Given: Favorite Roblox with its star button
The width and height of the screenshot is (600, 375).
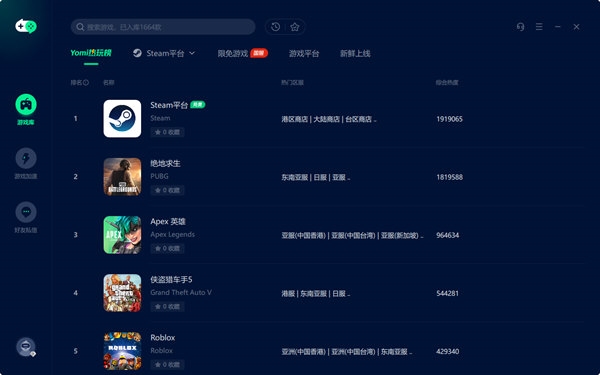Looking at the screenshot, I should pos(167,365).
